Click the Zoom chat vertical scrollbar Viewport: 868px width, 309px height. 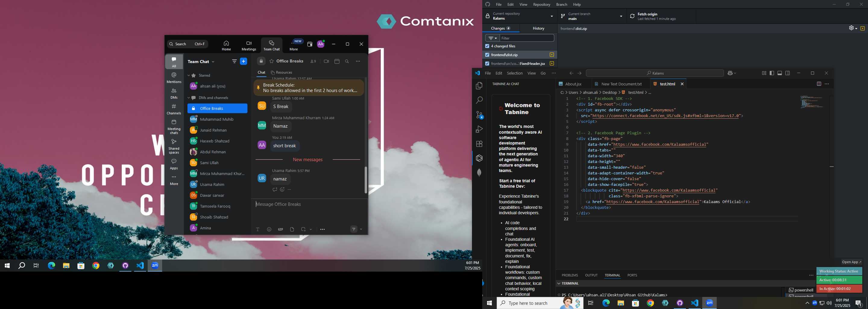pos(366,180)
